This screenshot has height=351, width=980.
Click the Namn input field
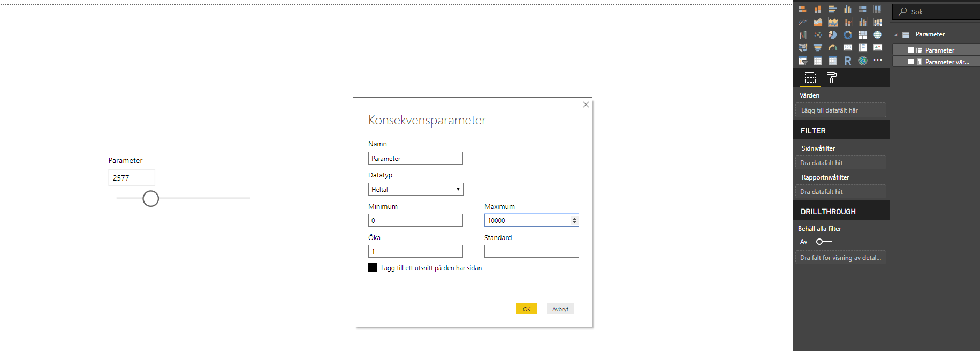click(415, 158)
